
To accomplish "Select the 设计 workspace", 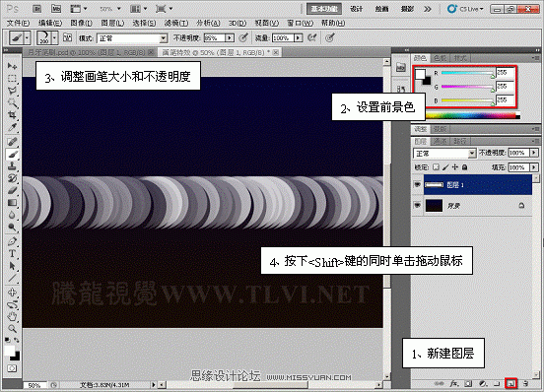I will coord(356,9).
